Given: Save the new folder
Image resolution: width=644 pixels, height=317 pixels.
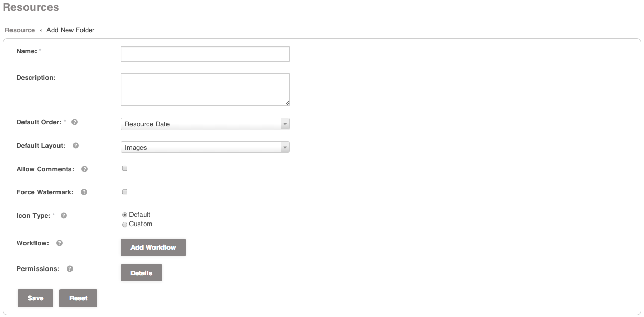Looking at the screenshot, I should tap(35, 298).
